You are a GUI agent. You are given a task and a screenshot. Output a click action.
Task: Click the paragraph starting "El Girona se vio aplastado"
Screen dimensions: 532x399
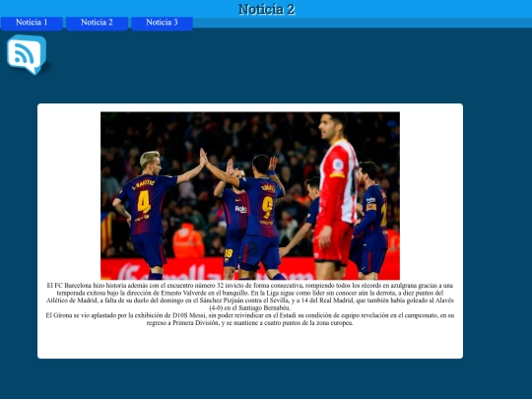250,319
